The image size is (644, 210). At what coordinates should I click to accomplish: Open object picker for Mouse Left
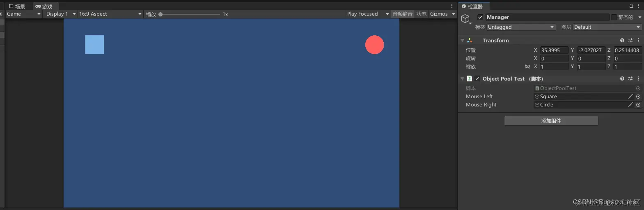[x=638, y=97]
